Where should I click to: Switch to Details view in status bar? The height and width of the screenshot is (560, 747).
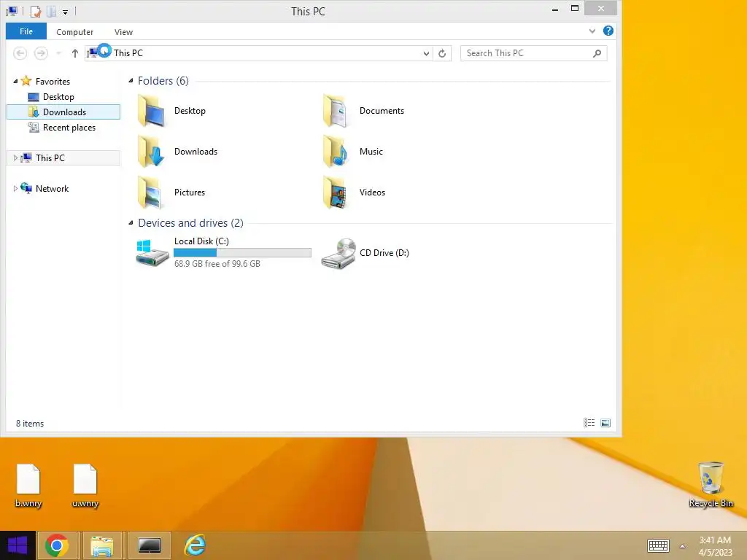click(x=589, y=423)
